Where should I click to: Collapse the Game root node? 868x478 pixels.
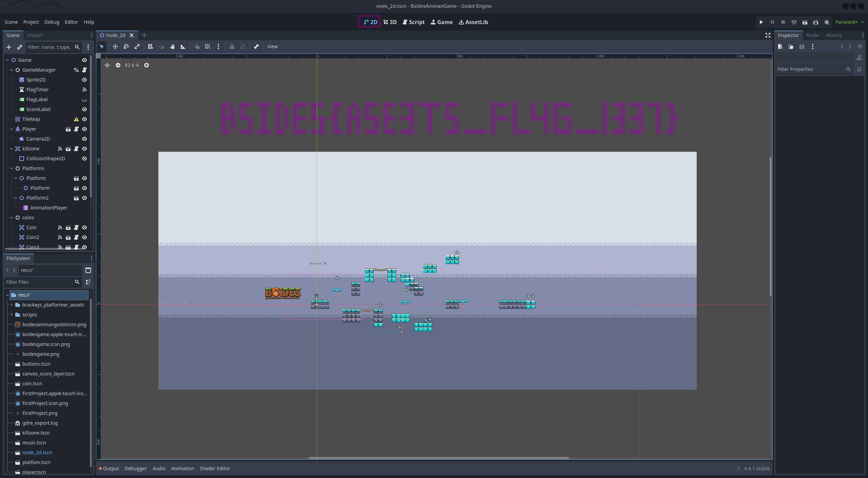(x=7, y=60)
